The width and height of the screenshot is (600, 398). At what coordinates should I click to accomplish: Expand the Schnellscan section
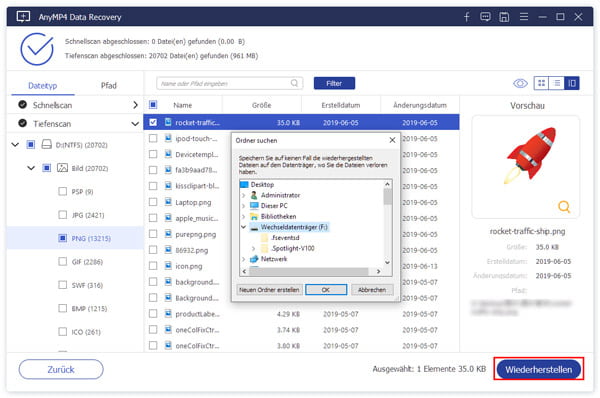[x=135, y=105]
